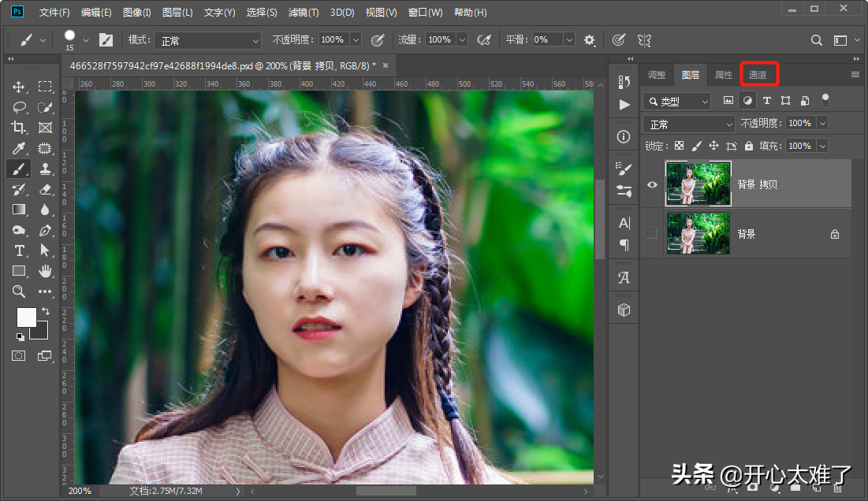
Task: Choose the Eyedropper tool
Action: coord(19,148)
